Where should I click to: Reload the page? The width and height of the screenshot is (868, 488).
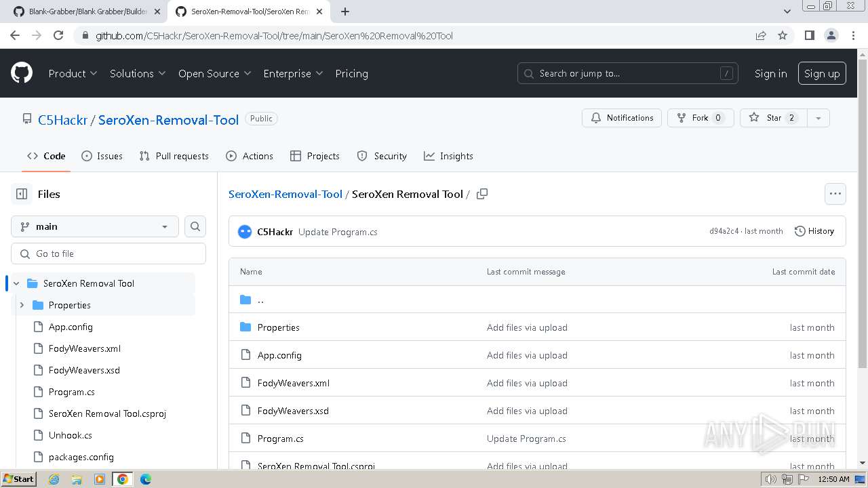(58, 35)
